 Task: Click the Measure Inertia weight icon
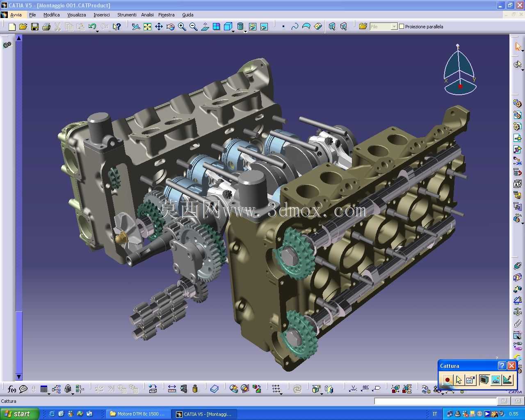pos(195,389)
